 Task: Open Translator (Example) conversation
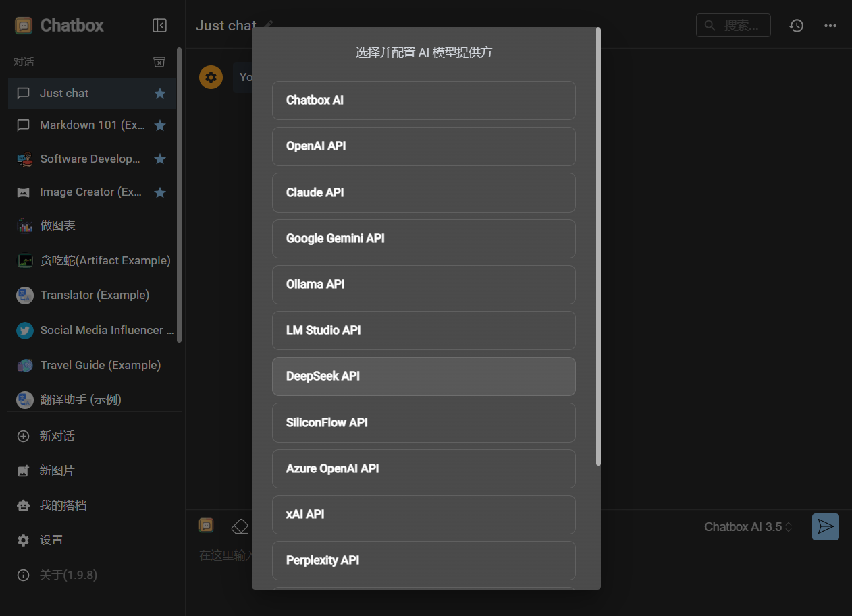pos(92,295)
